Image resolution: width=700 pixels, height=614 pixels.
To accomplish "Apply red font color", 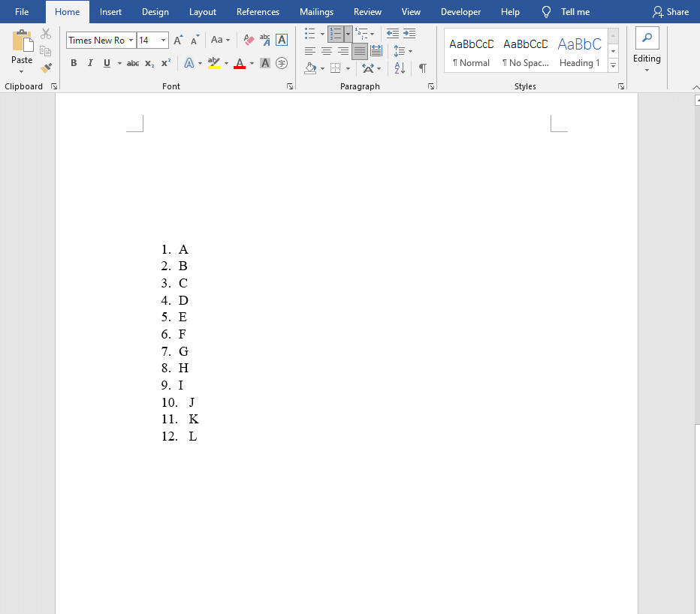I will [240, 63].
